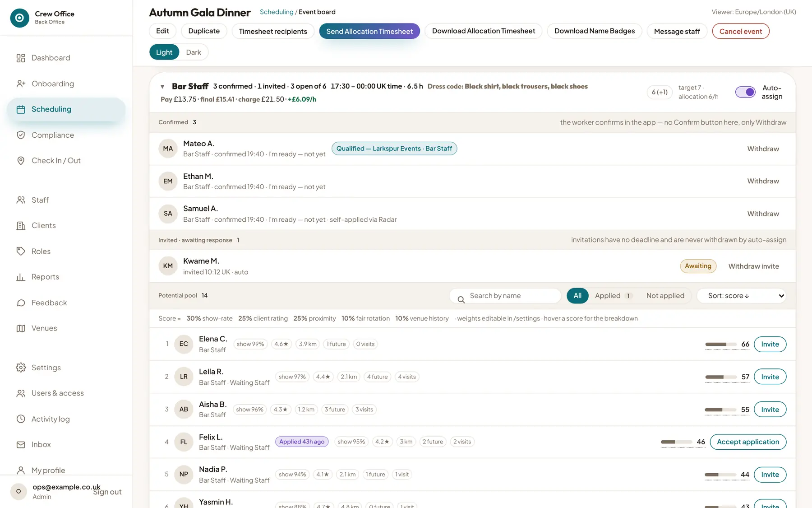
Task: Collapse the Bar Staff section triangle
Action: (x=162, y=86)
